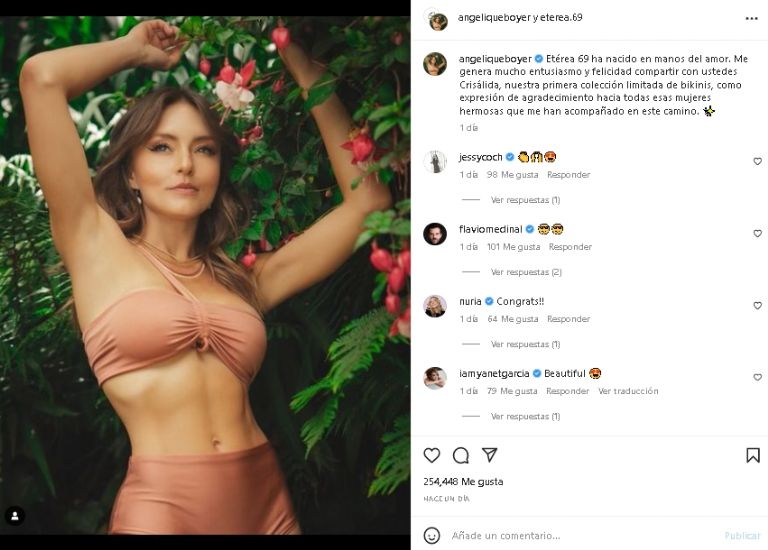Like flaviomedinal's comment
The width and height of the screenshot is (768, 550).
tap(757, 233)
